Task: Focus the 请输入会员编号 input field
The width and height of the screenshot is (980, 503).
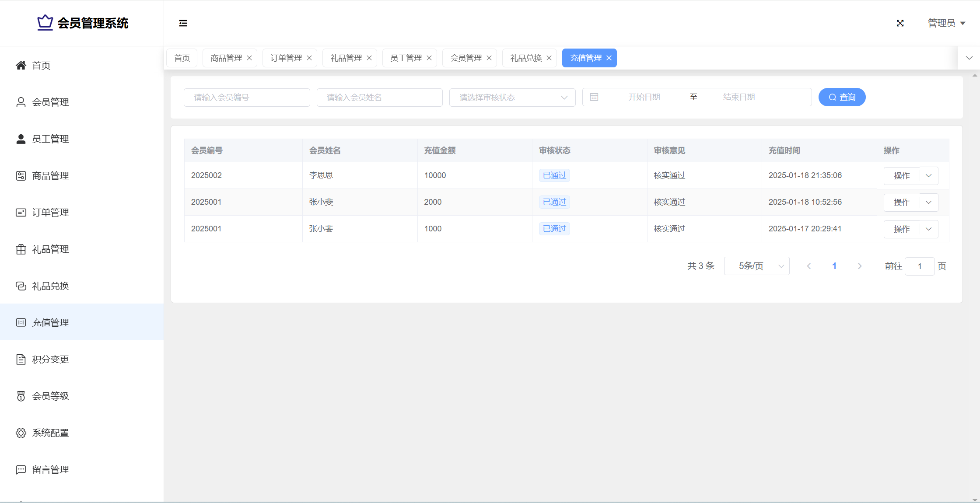Action: (x=247, y=98)
